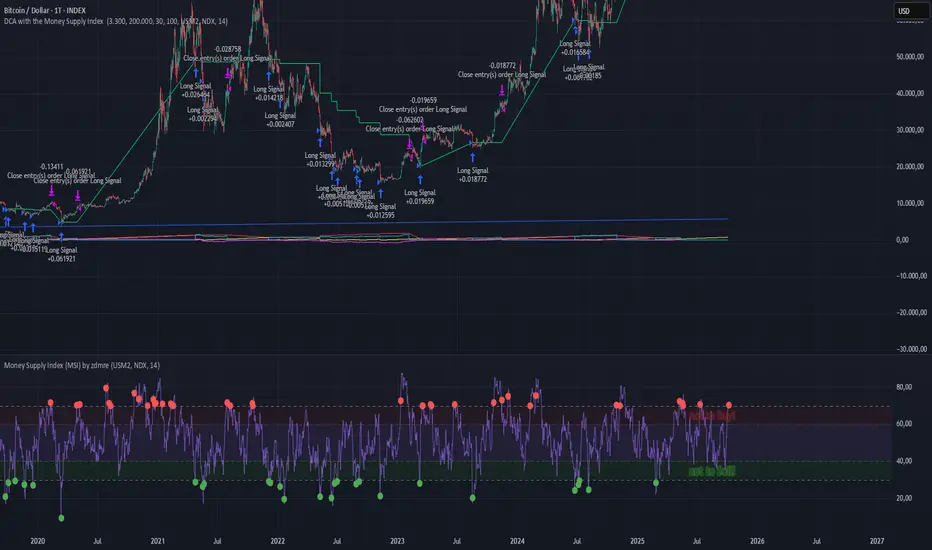
Task: Click the 20,00 level on the MSI scale
Action: point(903,498)
